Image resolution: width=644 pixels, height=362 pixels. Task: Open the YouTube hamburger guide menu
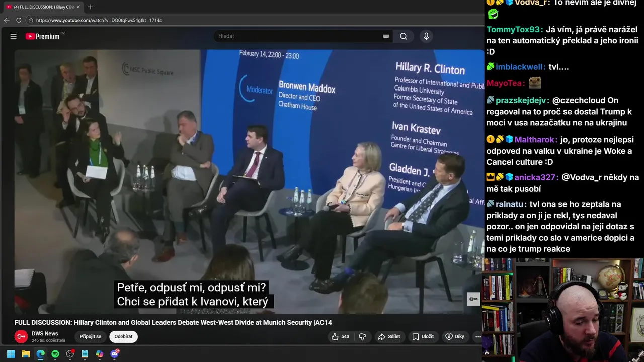pyautogui.click(x=14, y=36)
